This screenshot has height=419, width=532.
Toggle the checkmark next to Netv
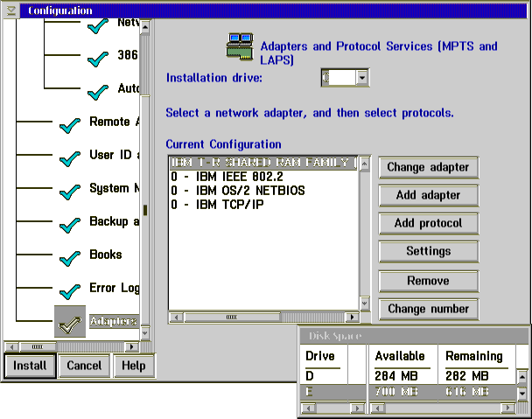(98, 26)
